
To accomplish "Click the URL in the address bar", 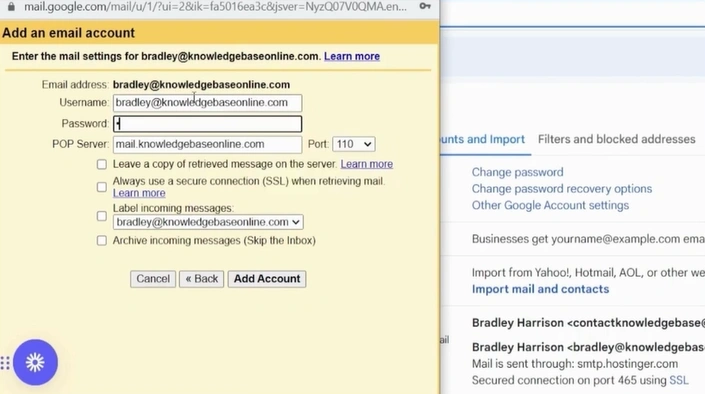I will pyautogui.click(x=215, y=7).
